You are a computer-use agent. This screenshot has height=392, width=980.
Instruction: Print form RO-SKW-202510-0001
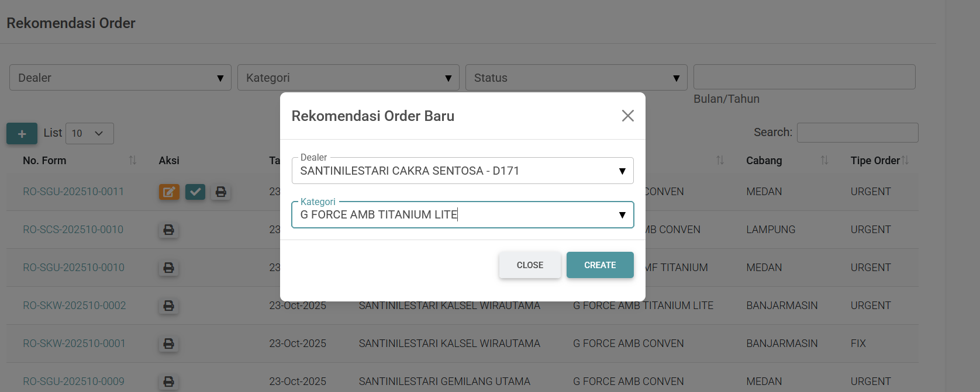[x=168, y=344]
